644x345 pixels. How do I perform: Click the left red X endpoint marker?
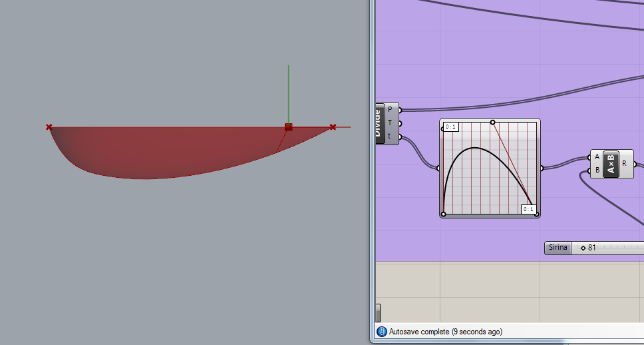(x=49, y=127)
